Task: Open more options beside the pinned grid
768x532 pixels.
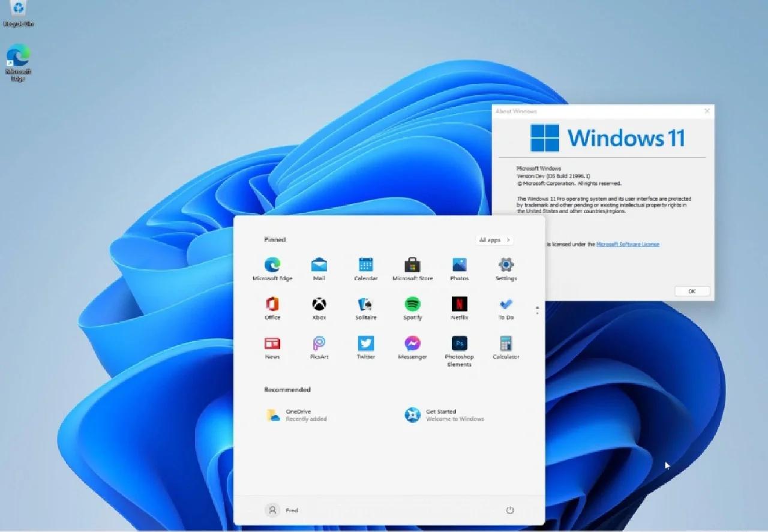Action: (537, 309)
